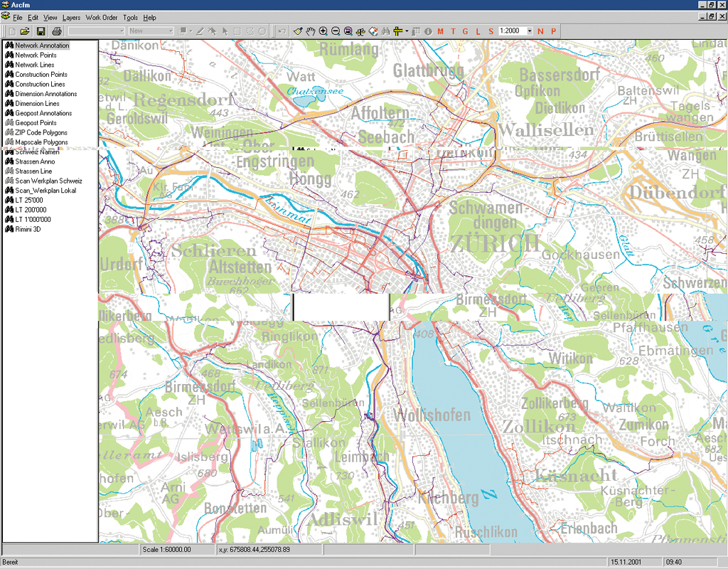This screenshot has width=728, height=569.
Task: Toggle binoculars visibility for Geopost Points layer
Action: [x=9, y=122]
